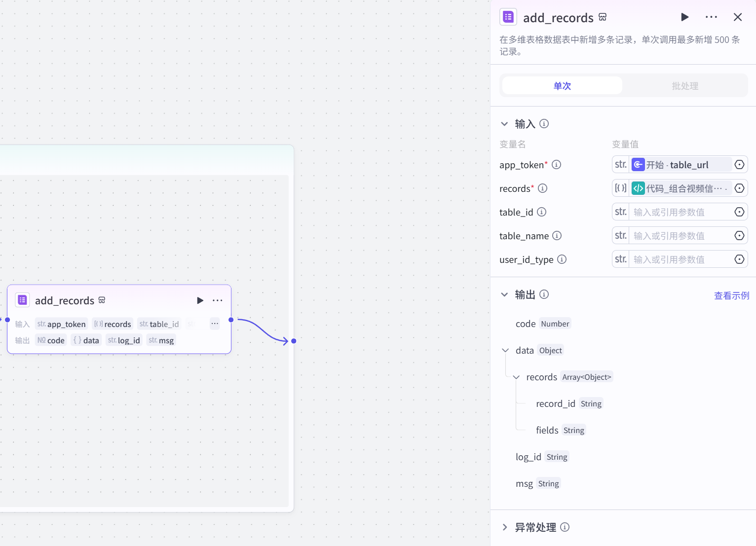Image resolution: width=756 pixels, height=546 pixels.
Task: Select the 开始 table_url reference value
Action: 681,165
